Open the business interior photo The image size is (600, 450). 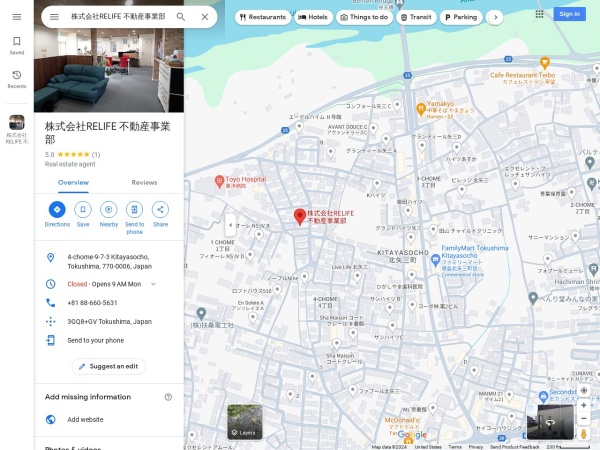[109, 70]
